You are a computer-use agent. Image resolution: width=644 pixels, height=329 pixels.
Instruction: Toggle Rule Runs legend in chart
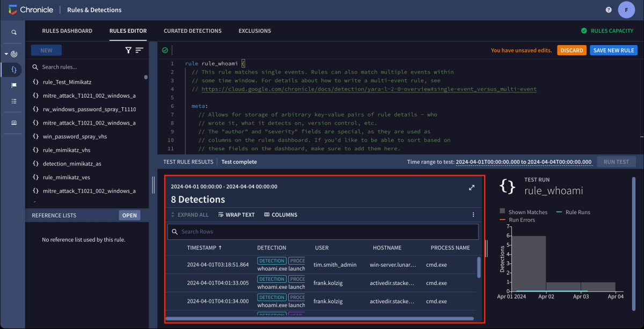coord(573,212)
